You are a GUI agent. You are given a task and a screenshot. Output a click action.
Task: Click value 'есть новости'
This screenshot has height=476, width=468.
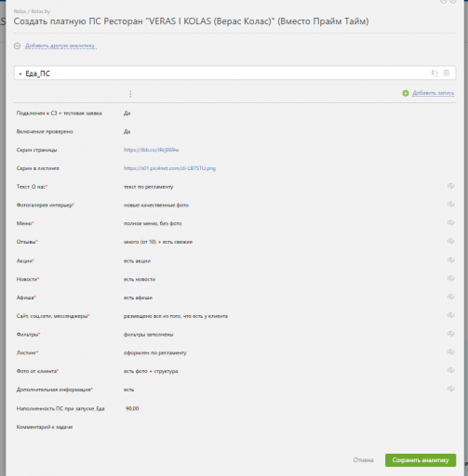coord(140,279)
